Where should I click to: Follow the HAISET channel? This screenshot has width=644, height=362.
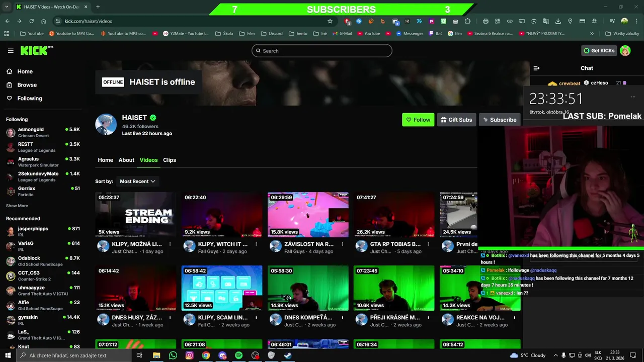(x=418, y=120)
